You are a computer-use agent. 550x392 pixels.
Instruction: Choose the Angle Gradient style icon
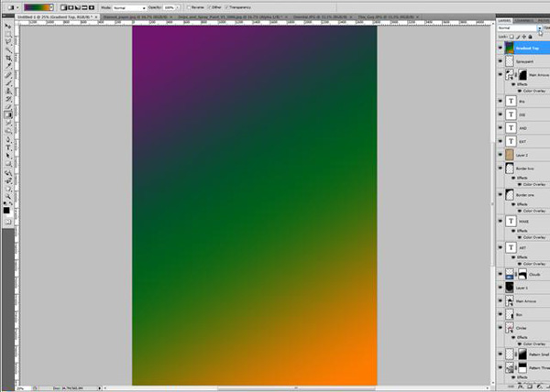[78, 7]
